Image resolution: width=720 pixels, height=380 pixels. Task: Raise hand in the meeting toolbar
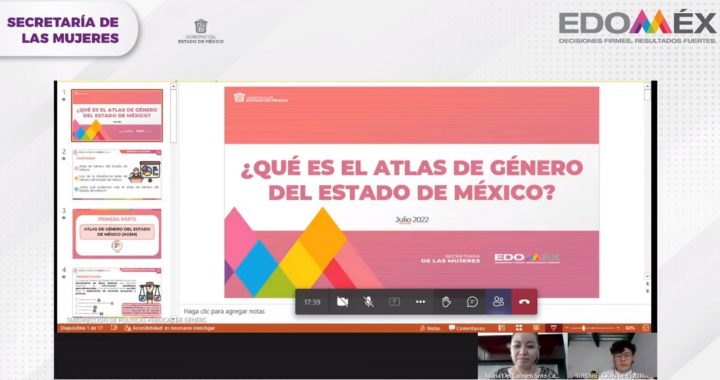click(x=446, y=302)
